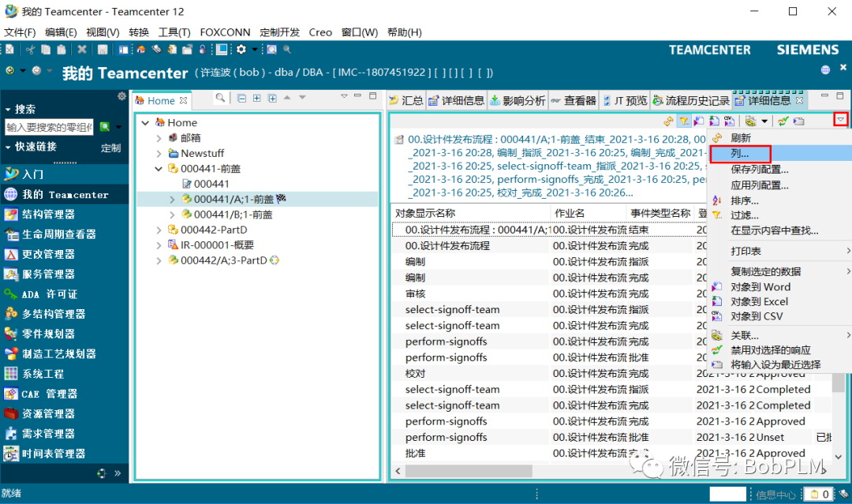The width and height of the screenshot is (852, 504).
Task: Open the dropdown arrow beside toolbar gear
Action: [254, 50]
